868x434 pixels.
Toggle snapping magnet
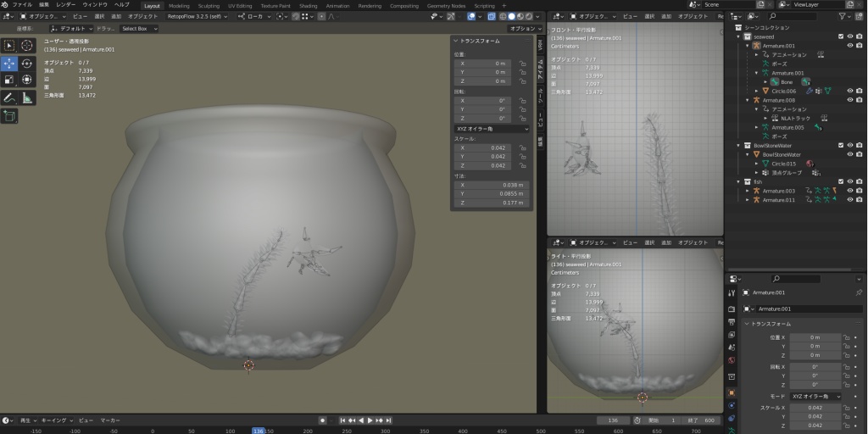click(x=295, y=17)
